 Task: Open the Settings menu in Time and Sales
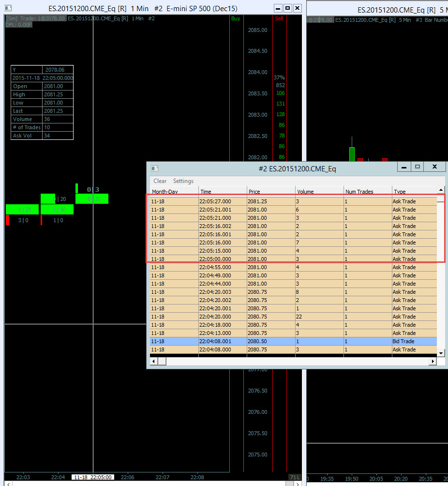coord(183,181)
